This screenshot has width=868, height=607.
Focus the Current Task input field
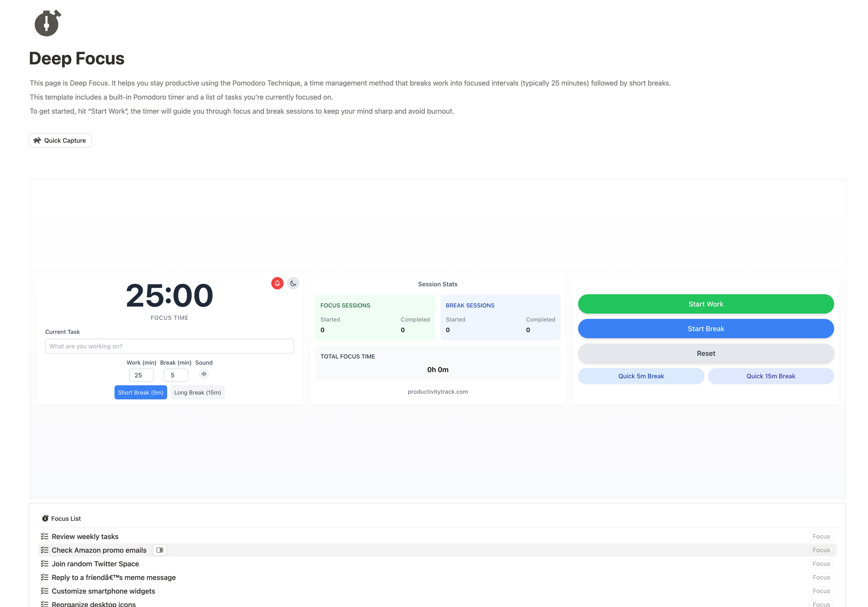169,346
